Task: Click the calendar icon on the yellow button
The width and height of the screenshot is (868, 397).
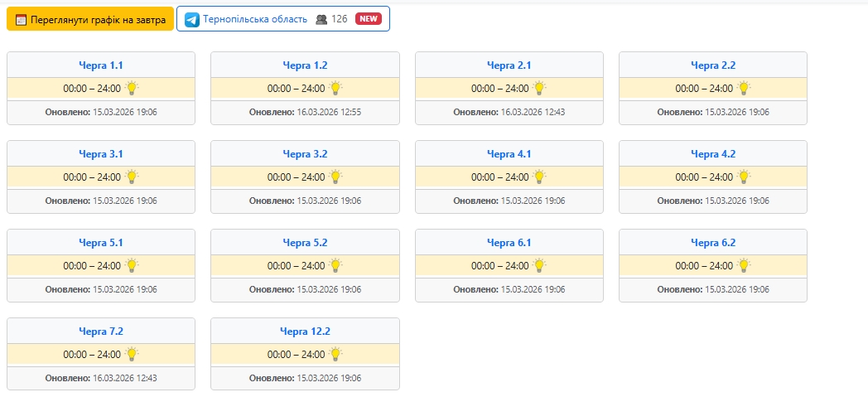Action: (21, 19)
